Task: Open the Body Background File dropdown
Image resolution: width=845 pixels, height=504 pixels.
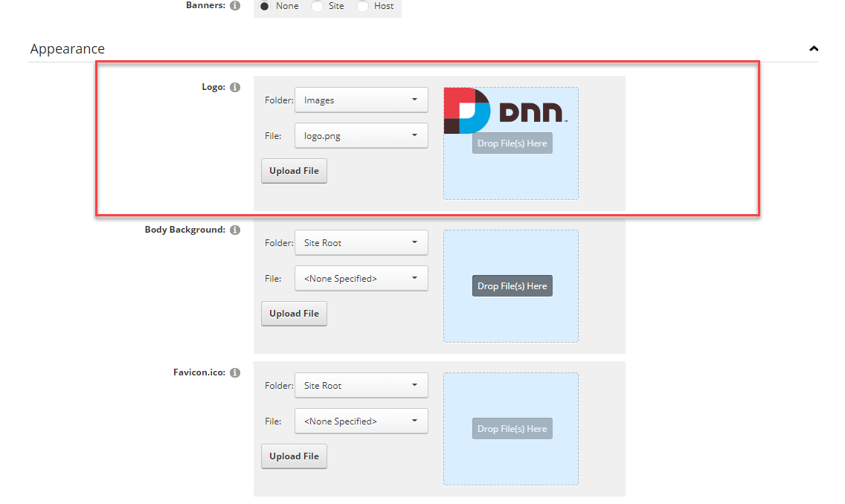Action: [x=361, y=278]
